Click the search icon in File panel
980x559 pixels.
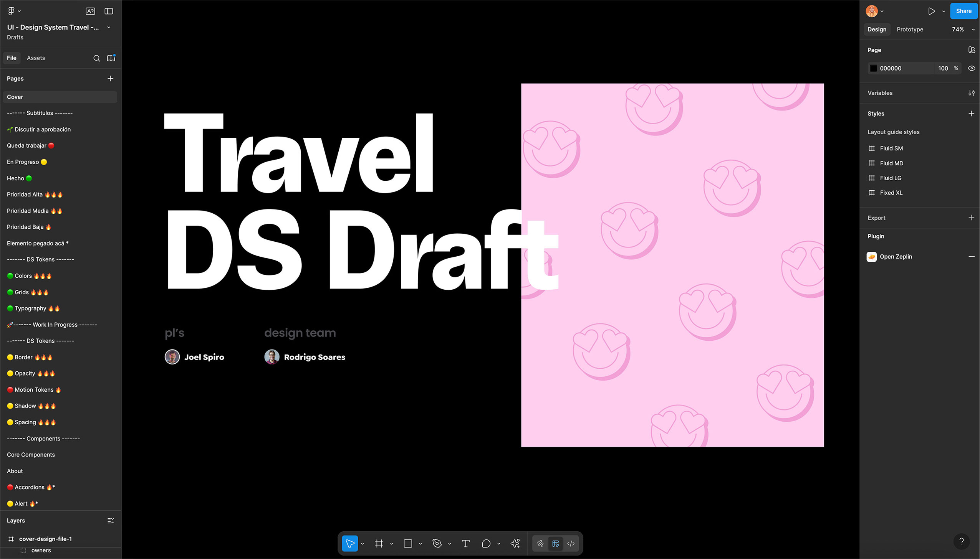(x=96, y=58)
